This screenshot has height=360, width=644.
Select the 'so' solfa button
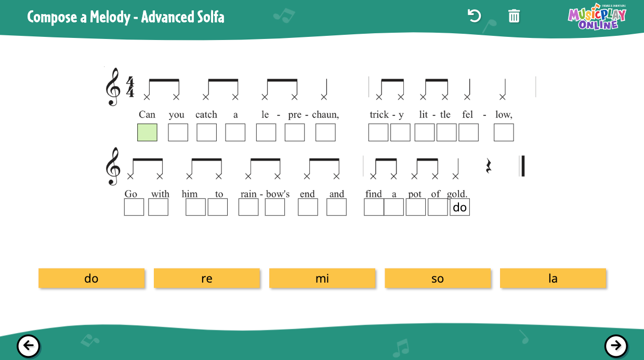point(438,278)
